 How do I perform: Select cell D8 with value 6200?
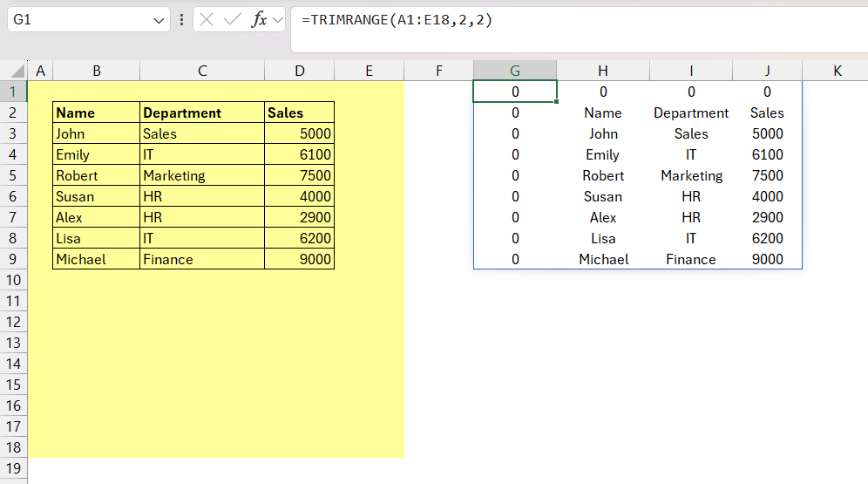[x=300, y=238]
